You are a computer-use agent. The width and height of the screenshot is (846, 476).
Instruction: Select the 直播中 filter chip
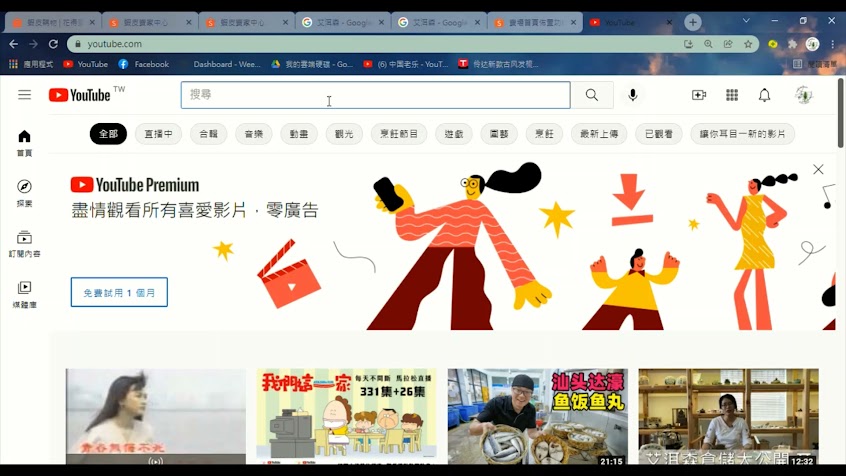[158, 134]
